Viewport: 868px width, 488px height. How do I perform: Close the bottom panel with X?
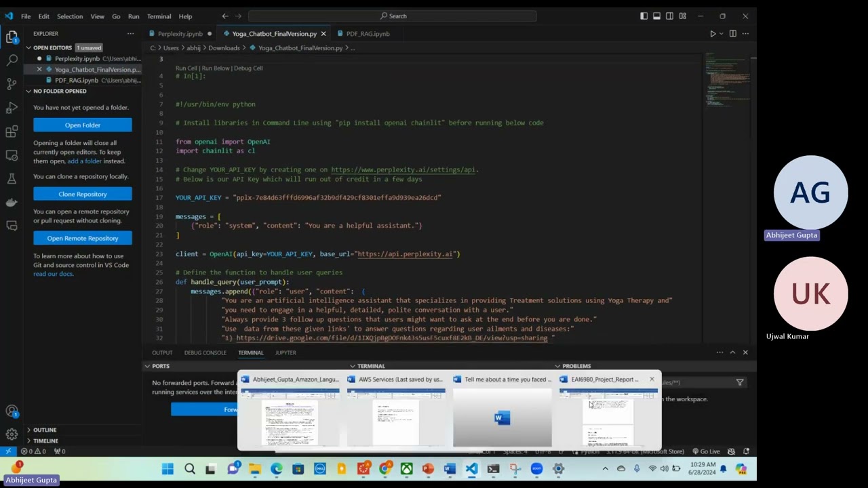(745, 352)
